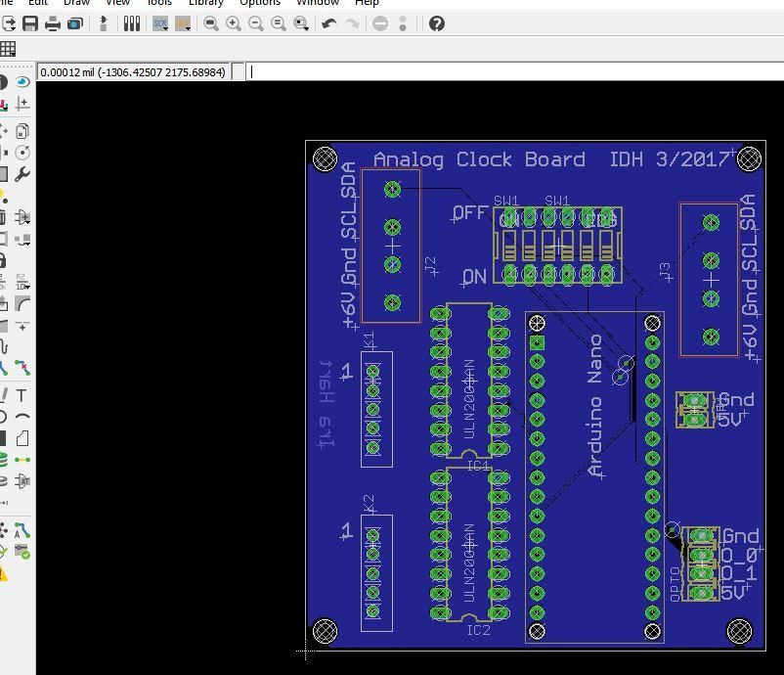
Task: Click the DRC check button
Action: tap(22, 552)
